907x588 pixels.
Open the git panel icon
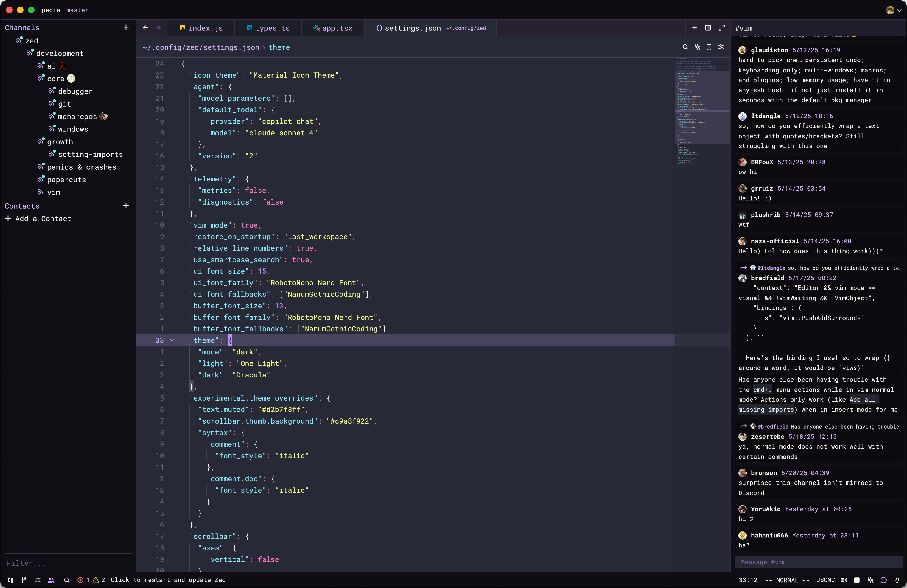pos(24,579)
